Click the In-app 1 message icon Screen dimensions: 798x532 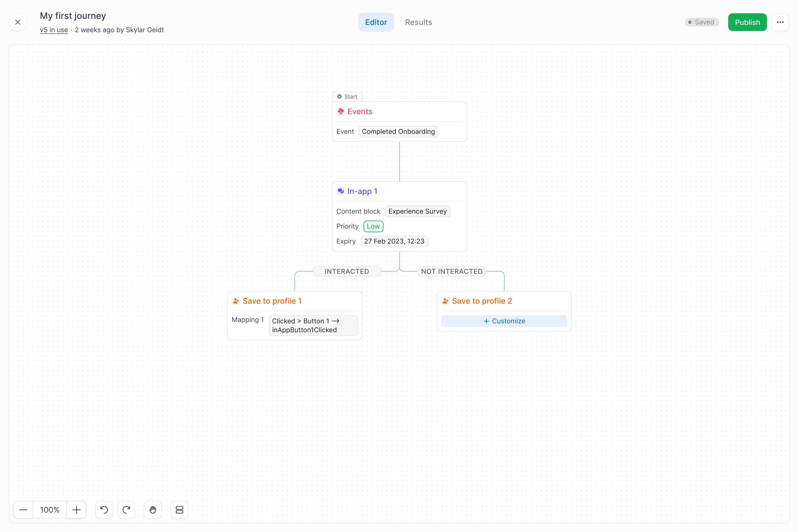[341, 191]
